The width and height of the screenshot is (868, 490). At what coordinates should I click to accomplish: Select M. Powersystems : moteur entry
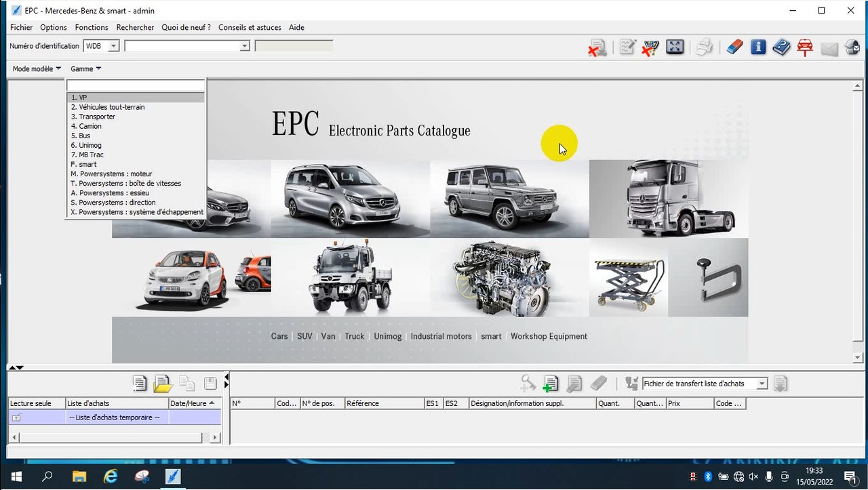pyautogui.click(x=136, y=173)
